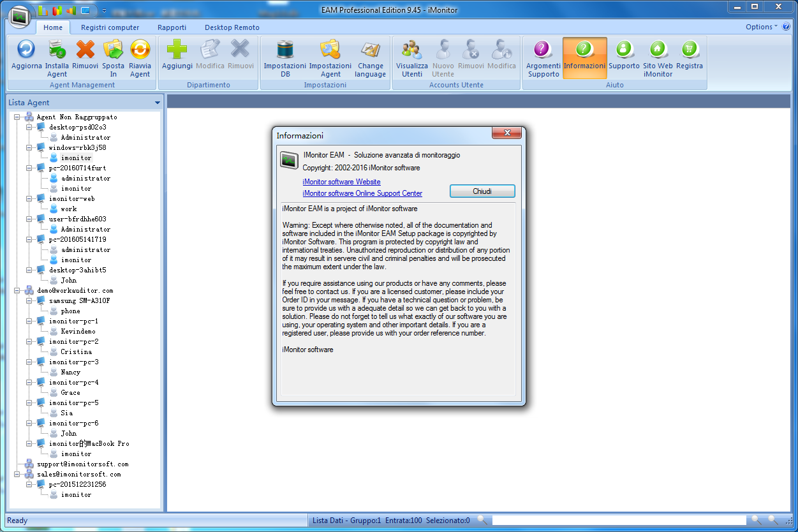Click Aggiungi green plus icon

click(177, 50)
